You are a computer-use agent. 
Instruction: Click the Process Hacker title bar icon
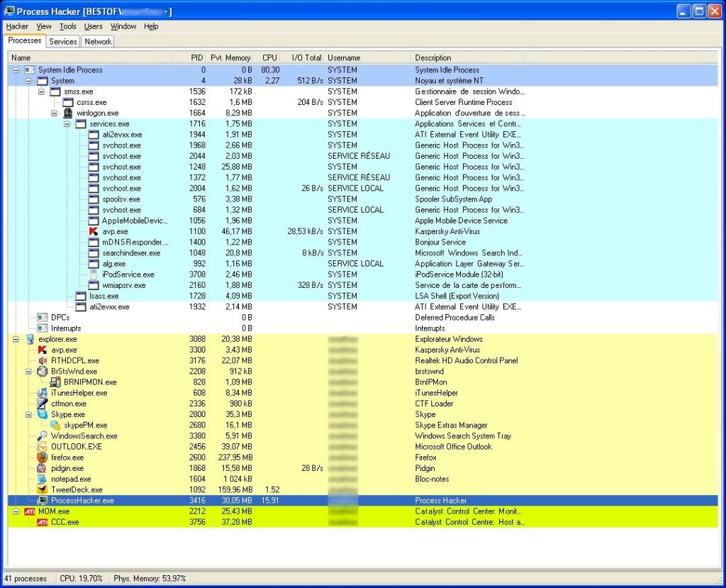9,11
